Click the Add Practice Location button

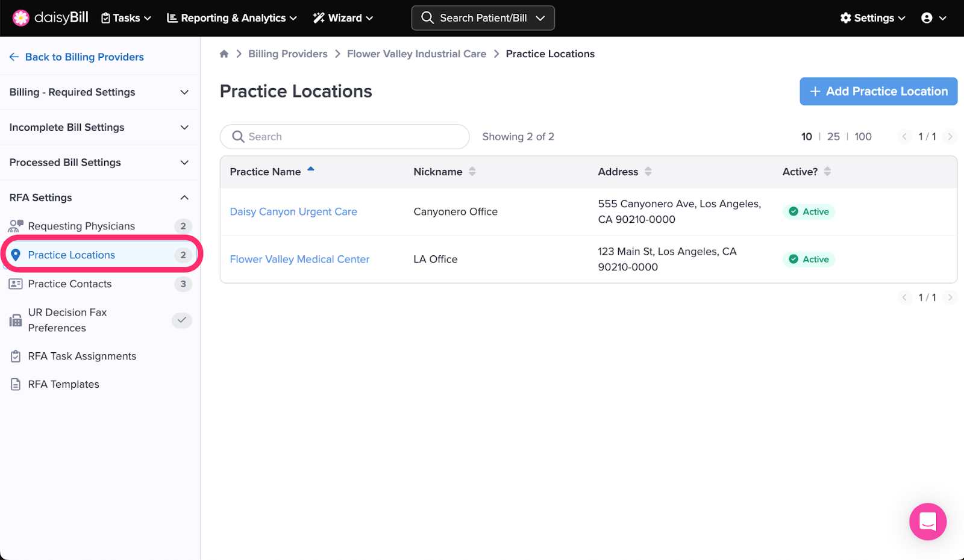(x=878, y=91)
